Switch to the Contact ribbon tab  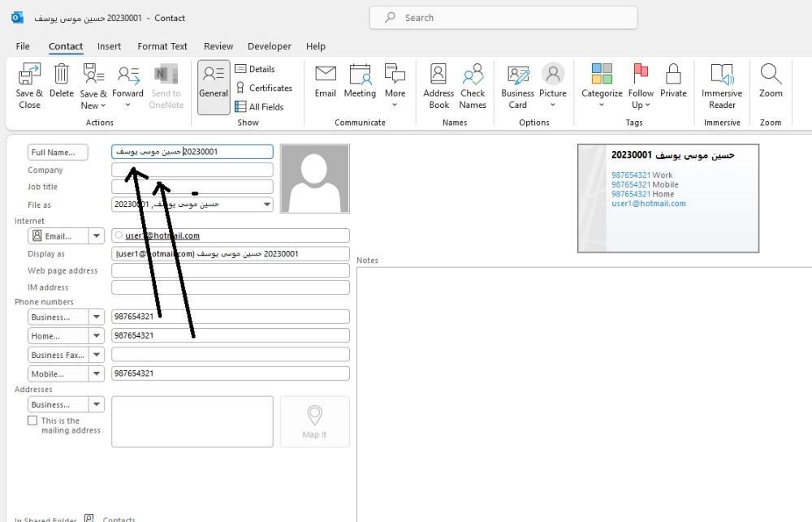coord(66,46)
